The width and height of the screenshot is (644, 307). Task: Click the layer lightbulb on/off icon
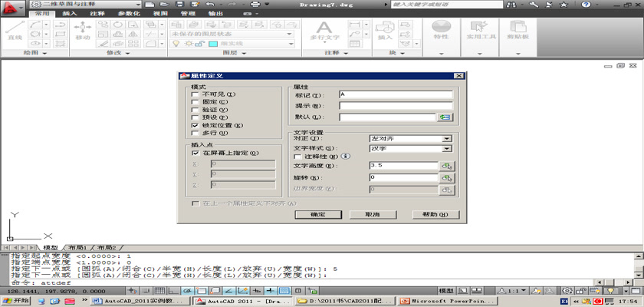click(x=176, y=44)
